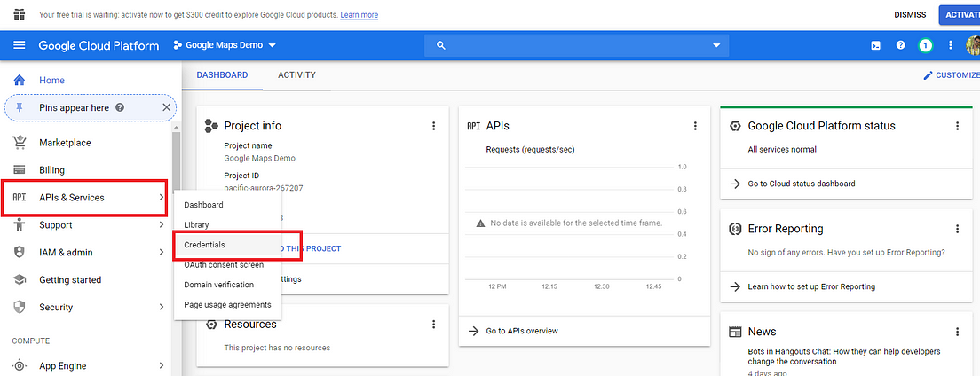Select Library in the submenu
Viewport: 980px width, 376px height.
[228, 225]
